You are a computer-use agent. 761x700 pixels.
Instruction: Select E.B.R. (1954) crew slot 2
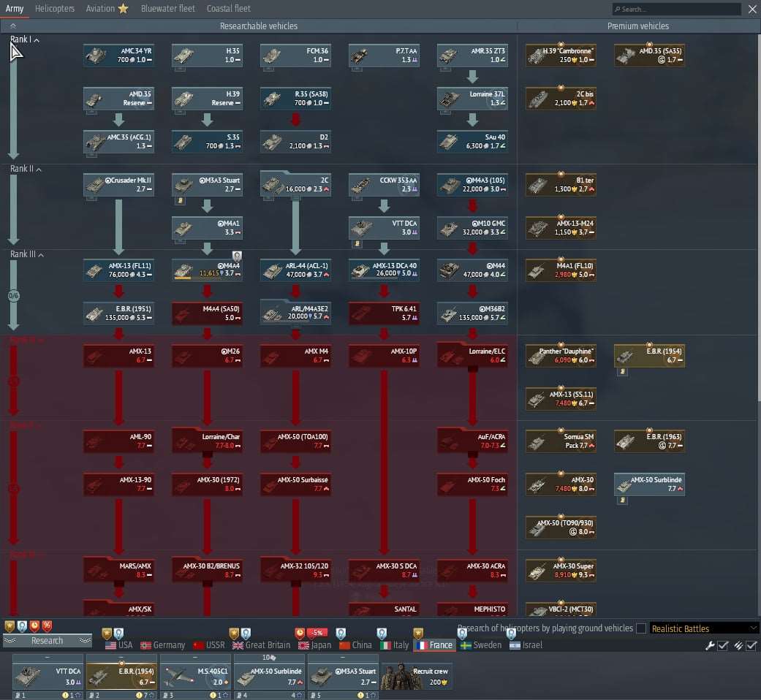pos(121,677)
